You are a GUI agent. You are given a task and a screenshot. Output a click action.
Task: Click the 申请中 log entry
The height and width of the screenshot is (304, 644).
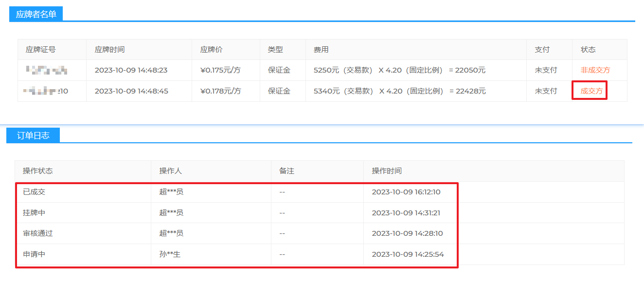coord(34,254)
